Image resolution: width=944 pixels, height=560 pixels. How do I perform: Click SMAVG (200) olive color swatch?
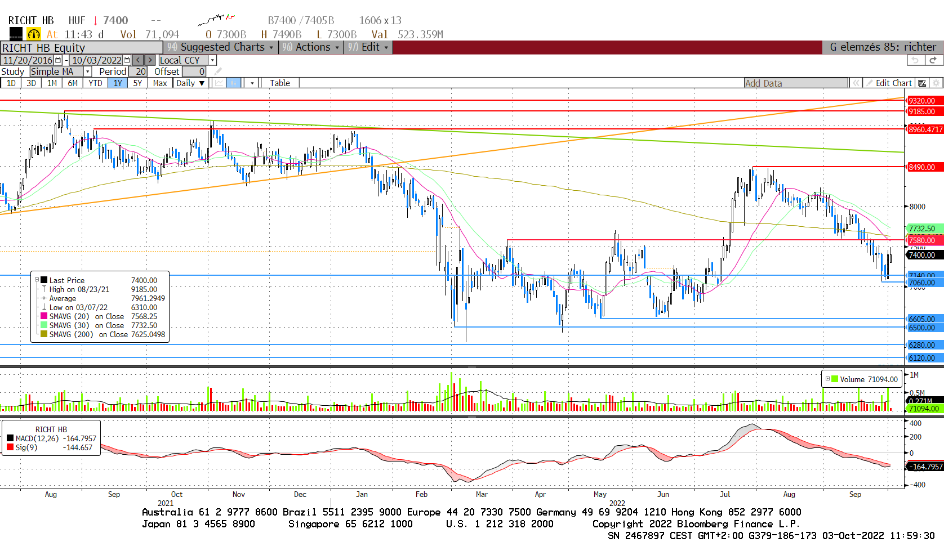click(44, 334)
